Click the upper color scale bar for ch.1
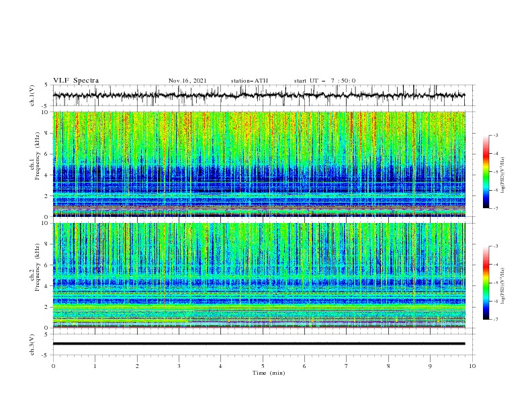The height and width of the screenshot is (411, 532). coord(486,172)
